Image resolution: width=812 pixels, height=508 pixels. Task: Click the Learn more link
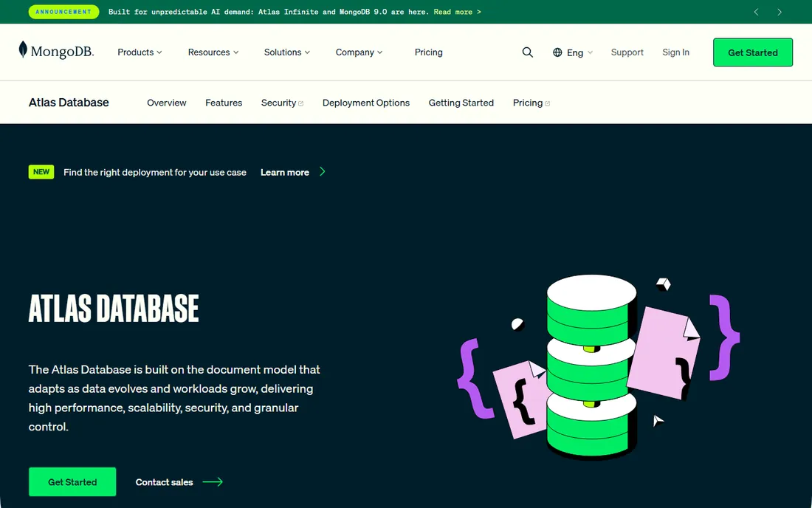(x=284, y=173)
